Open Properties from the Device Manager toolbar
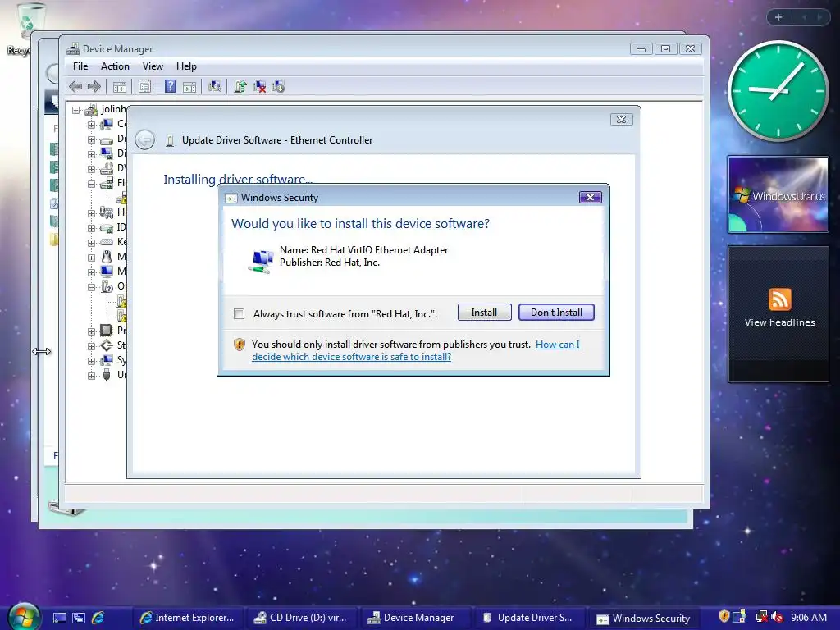Image resolution: width=840 pixels, height=630 pixels. point(144,86)
